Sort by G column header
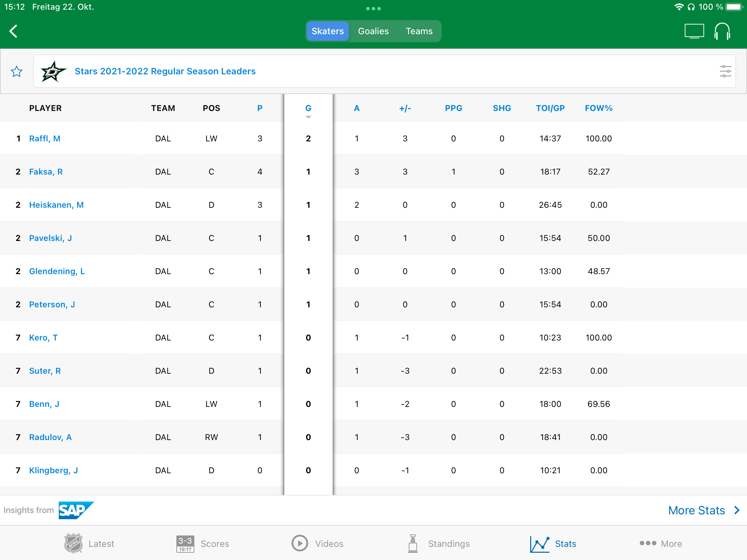The width and height of the screenshot is (747, 560). click(x=308, y=108)
